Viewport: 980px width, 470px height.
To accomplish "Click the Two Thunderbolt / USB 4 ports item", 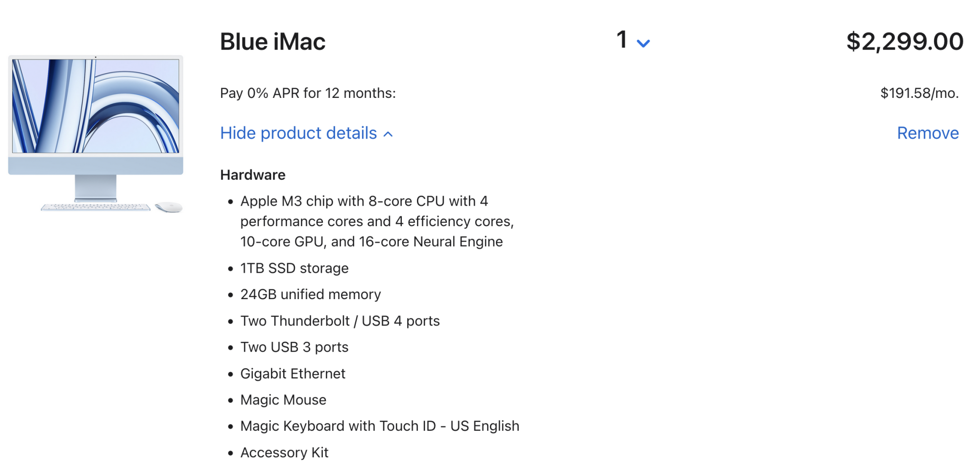I will click(340, 321).
